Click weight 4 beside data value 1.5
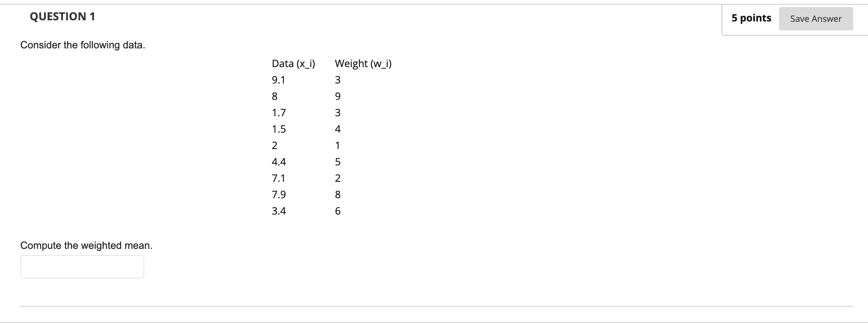Image resolution: width=868 pixels, height=323 pixels. point(338,129)
